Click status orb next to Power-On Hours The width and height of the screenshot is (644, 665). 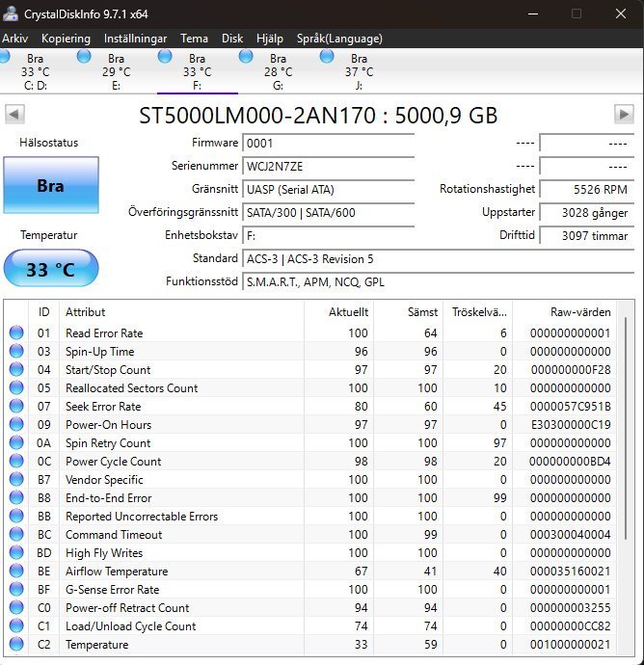(15, 425)
